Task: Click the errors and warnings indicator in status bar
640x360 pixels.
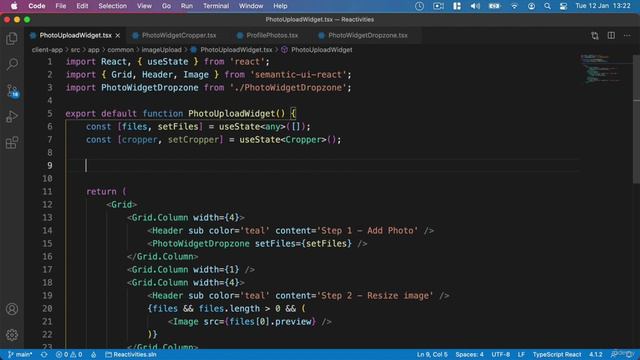Action: click(69, 354)
